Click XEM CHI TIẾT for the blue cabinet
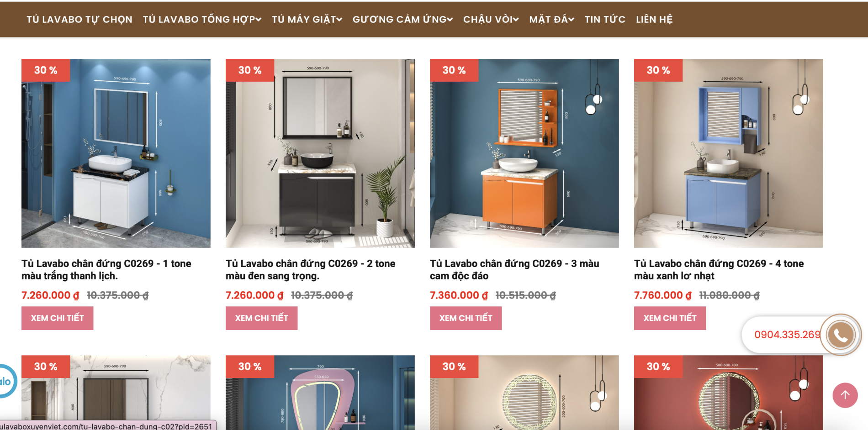868x430 pixels. tap(670, 318)
